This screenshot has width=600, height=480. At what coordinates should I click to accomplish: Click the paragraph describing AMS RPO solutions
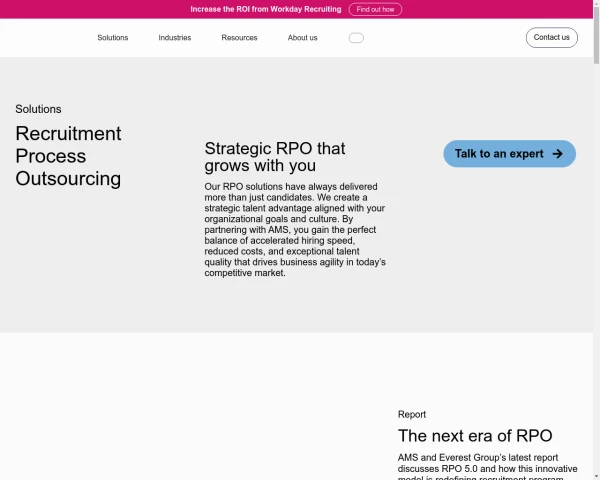(x=295, y=229)
